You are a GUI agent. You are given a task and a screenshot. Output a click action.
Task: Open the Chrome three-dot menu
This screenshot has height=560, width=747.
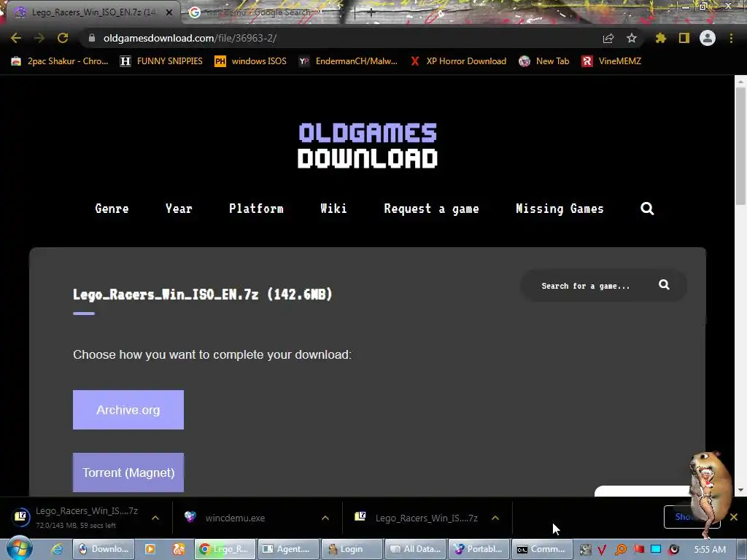731,38
